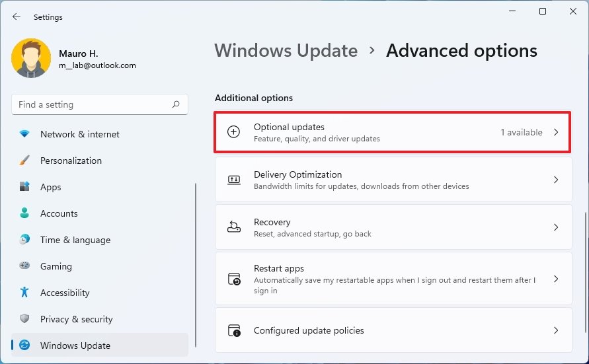Open Configured update policies
589x364 pixels.
point(393,330)
